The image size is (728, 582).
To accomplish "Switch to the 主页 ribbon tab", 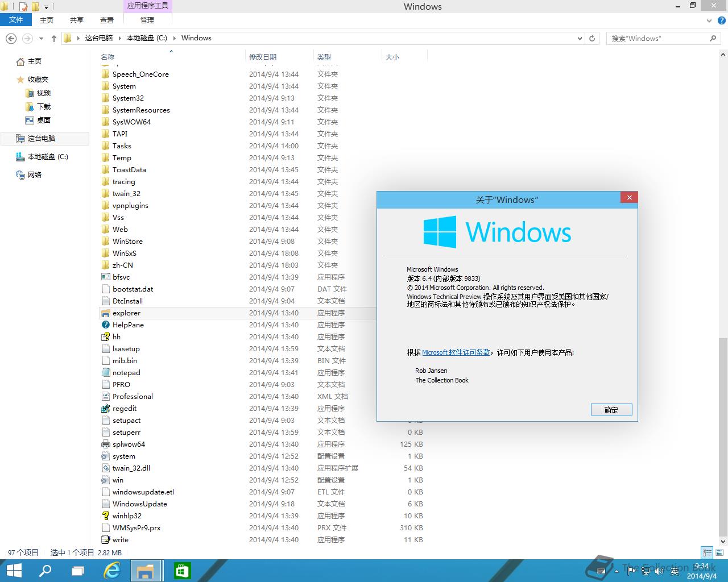I will tap(47, 20).
